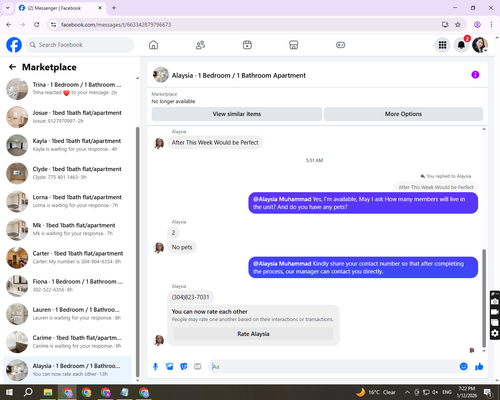The image size is (500, 400).
Task: Open the emoji picker in message box
Action: (463, 367)
